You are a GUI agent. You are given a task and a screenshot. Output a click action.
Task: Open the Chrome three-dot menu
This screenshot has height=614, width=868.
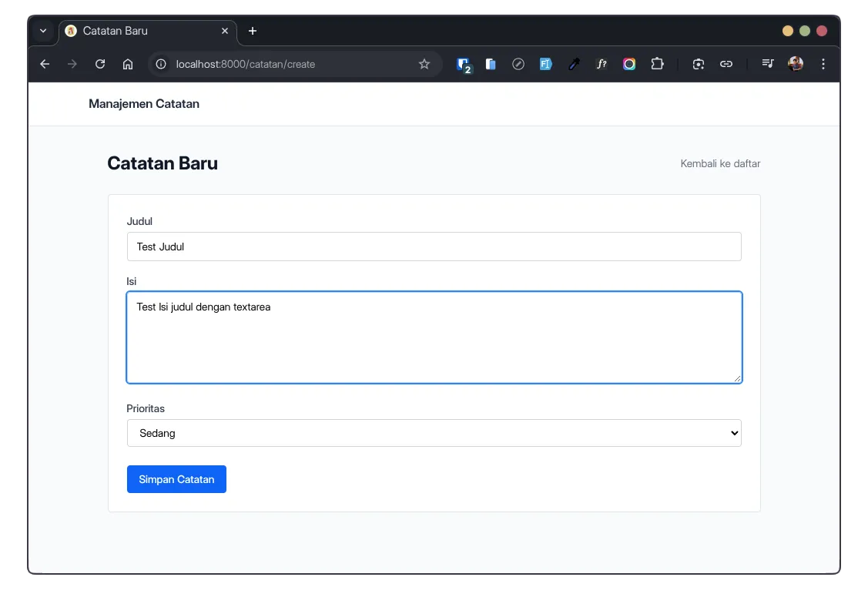pos(823,64)
